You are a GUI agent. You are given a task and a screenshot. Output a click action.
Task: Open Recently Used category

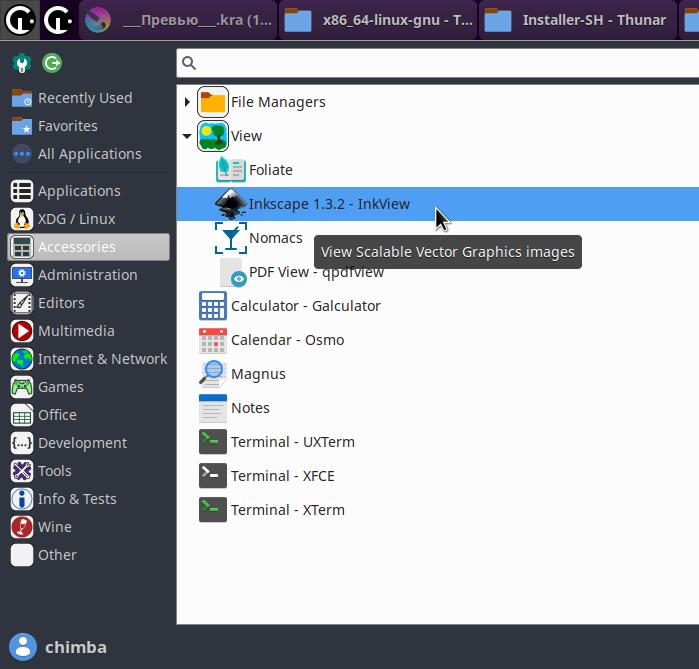tap(89, 98)
